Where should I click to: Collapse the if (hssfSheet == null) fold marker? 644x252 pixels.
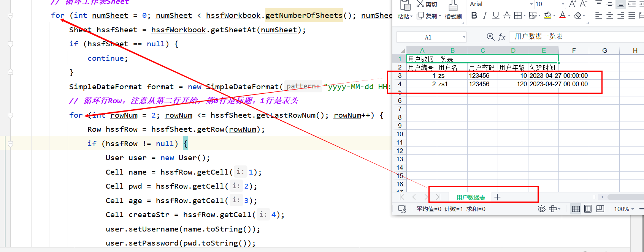pyautogui.click(x=11, y=44)
